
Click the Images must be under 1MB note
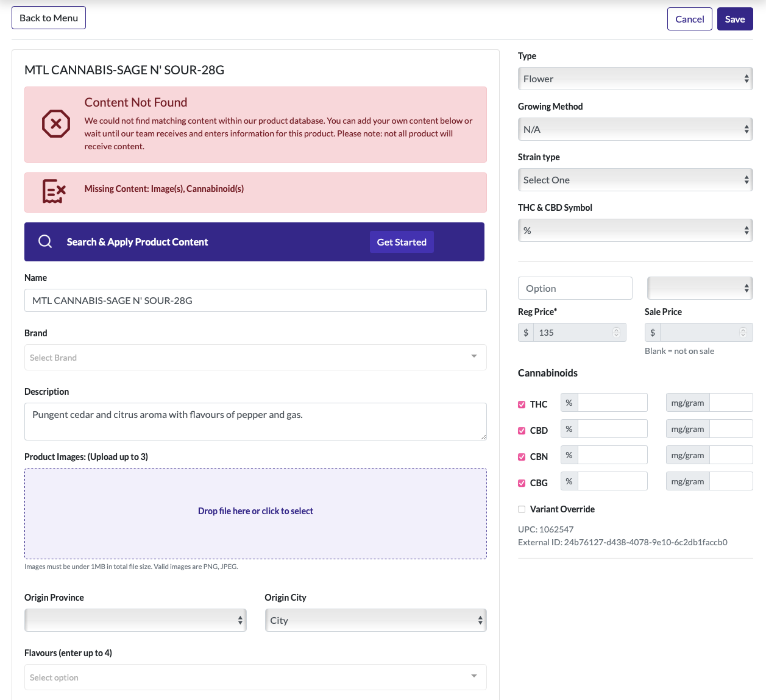(x=131, y=567)
